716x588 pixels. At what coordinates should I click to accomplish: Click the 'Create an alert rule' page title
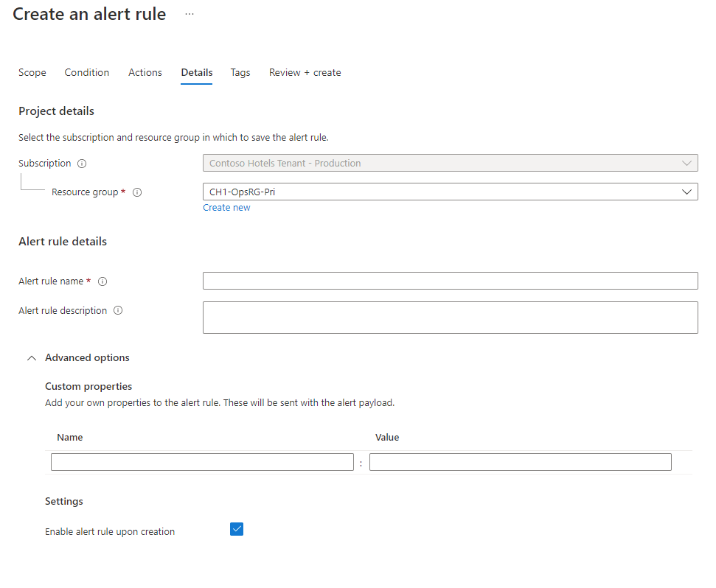click(x=89, y=14)
